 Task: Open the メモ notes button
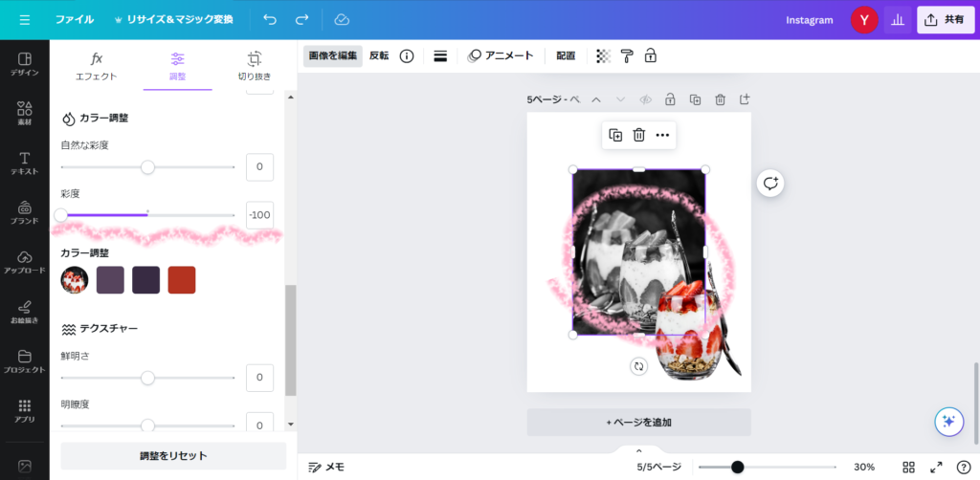(x=326, y=467)
